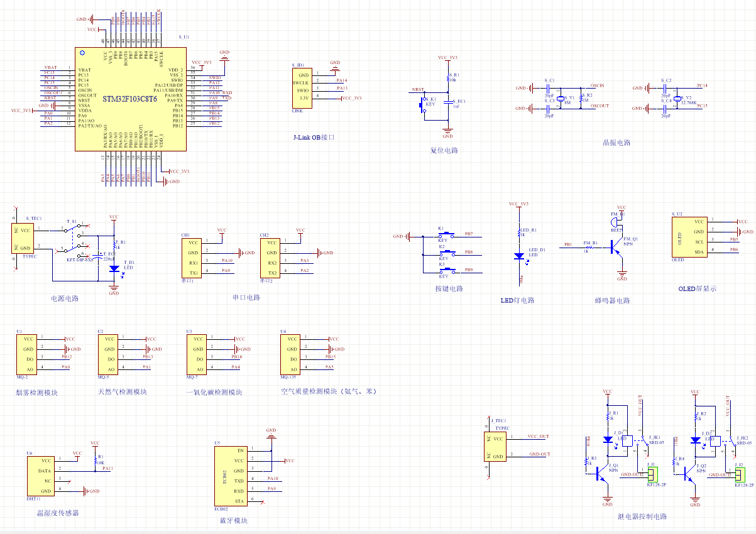Click the NRST net label in reset circuit
756x534 pixels.
click(x=418, y=90)
